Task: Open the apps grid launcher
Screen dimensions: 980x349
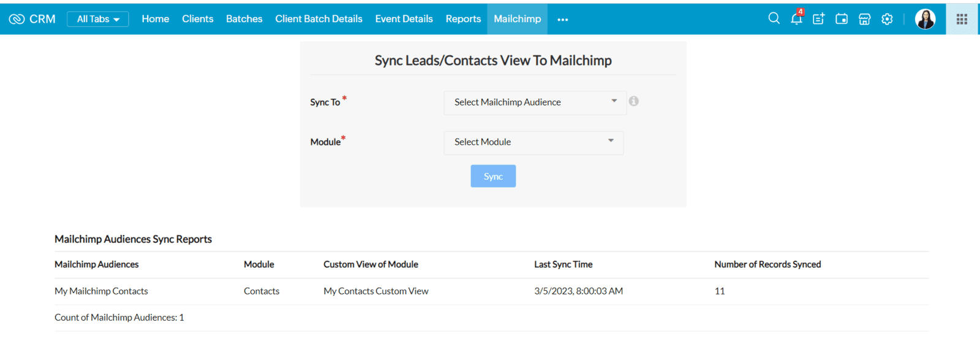Action: [962, 19]
